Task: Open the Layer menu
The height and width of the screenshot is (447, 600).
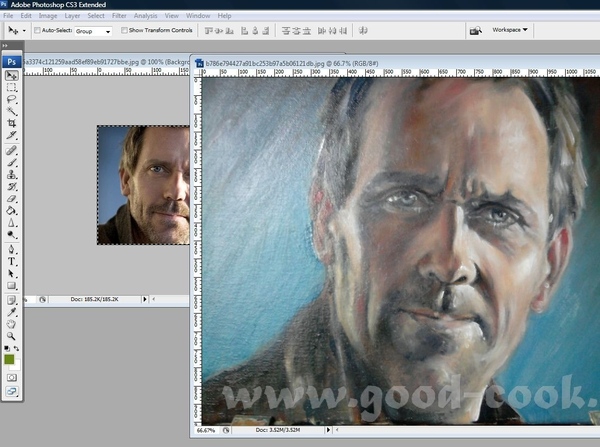Action: pyautogui.click(x=72, y=16)
